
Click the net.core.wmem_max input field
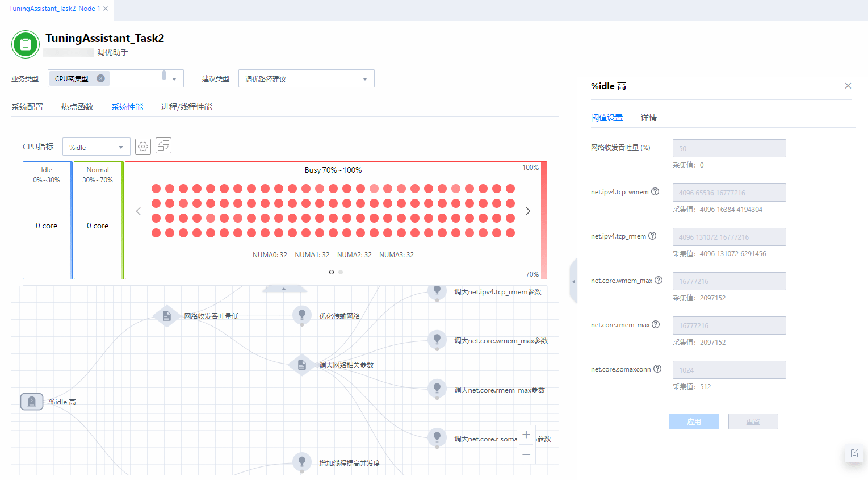tap(729, 281)
